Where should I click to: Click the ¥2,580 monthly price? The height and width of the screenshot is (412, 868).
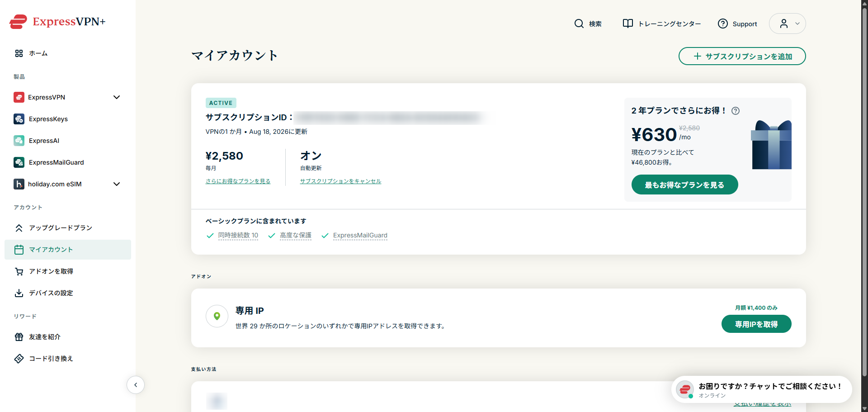[224, 156]
